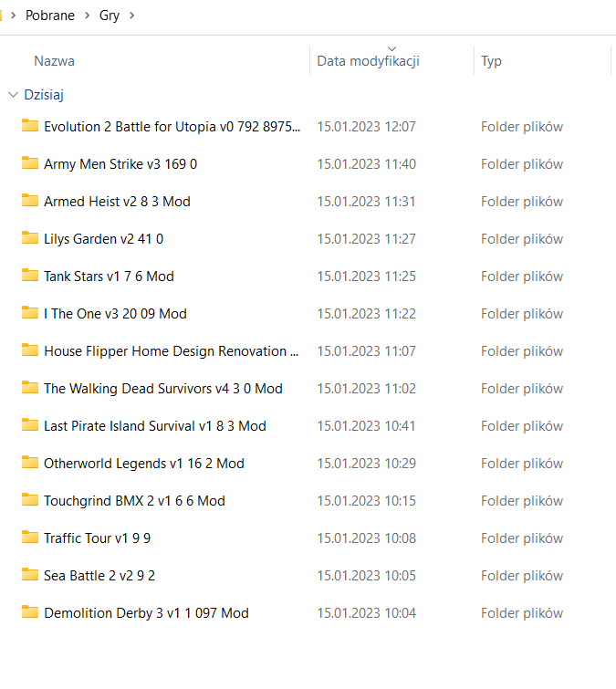The image size is (616, 689).
Task: Click the date 15.01.2023 12:07
Action: [367, 127]
